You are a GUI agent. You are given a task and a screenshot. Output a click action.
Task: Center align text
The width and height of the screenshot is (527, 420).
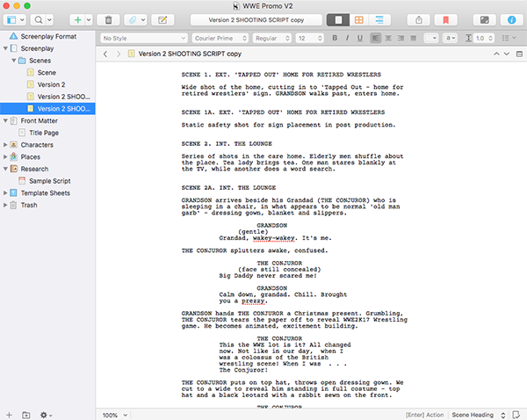pyautogui.click(x=388, y=38)
